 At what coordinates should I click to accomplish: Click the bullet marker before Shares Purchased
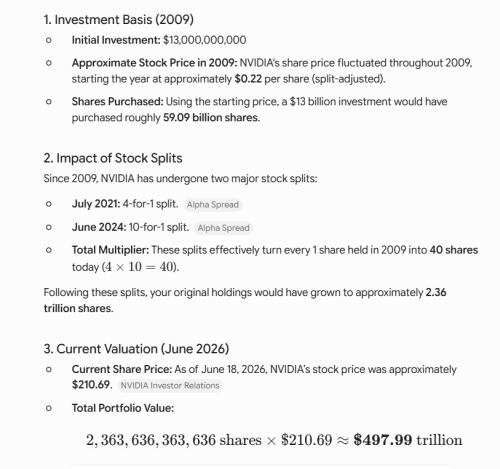(49, 102)
